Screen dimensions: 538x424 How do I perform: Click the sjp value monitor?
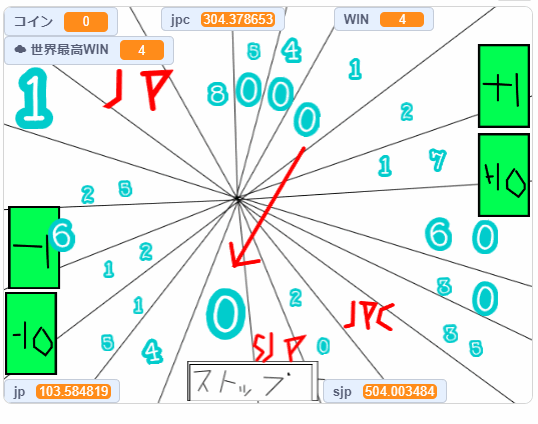pos(385,391)
